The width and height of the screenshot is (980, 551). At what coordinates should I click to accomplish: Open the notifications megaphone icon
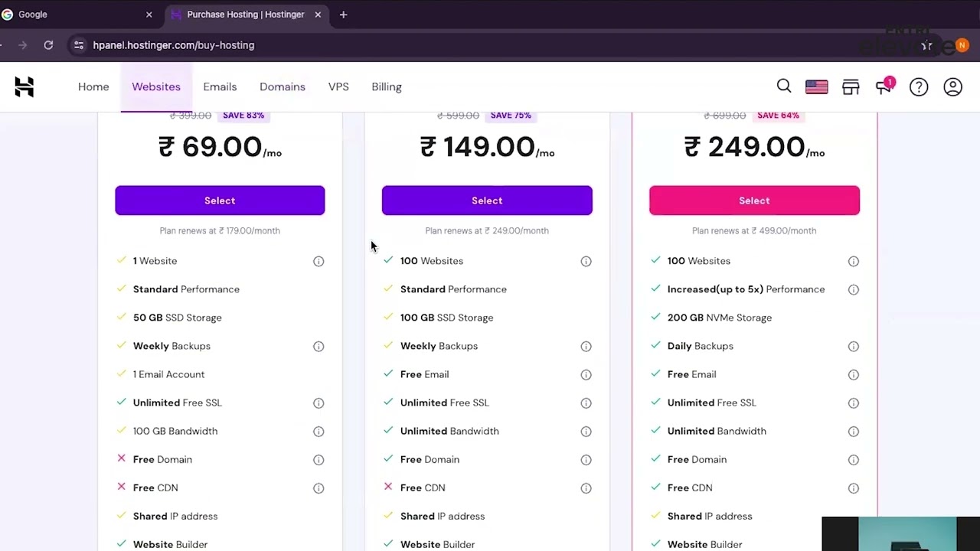tap(884, 86)
